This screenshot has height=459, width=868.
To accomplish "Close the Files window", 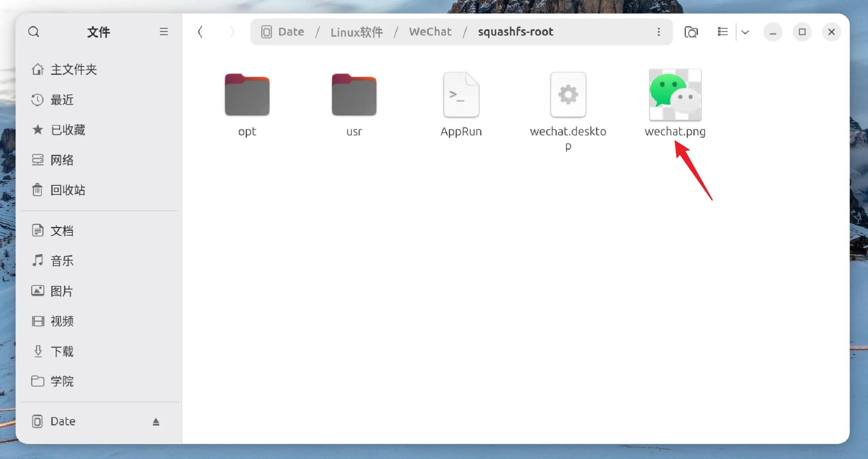I will pos(832,32).
